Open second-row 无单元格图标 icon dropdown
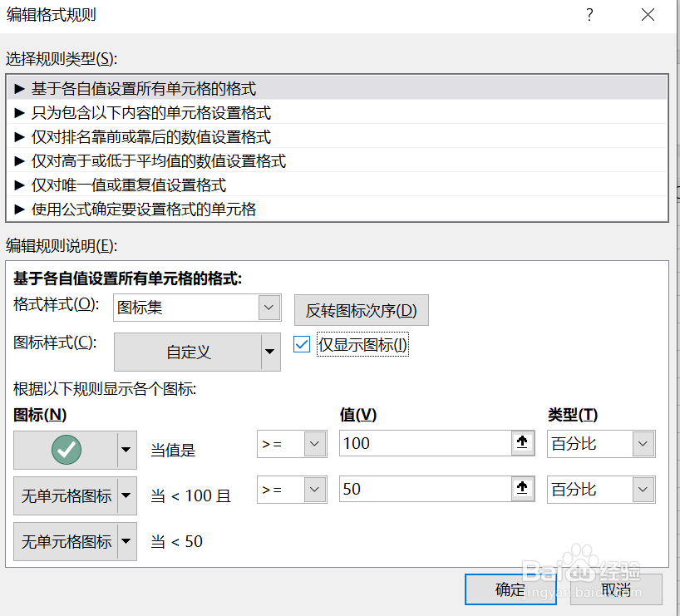 (x=75, y=495)
